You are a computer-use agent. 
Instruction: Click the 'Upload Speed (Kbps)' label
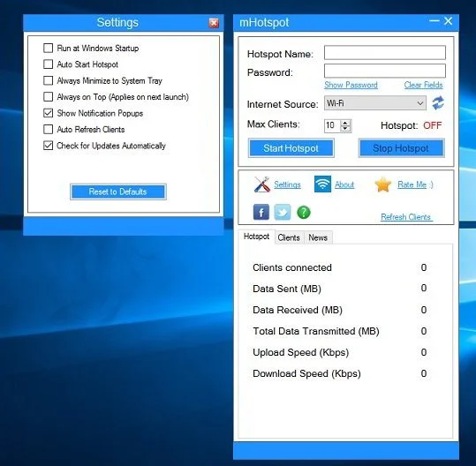click(x=301, y=352)
